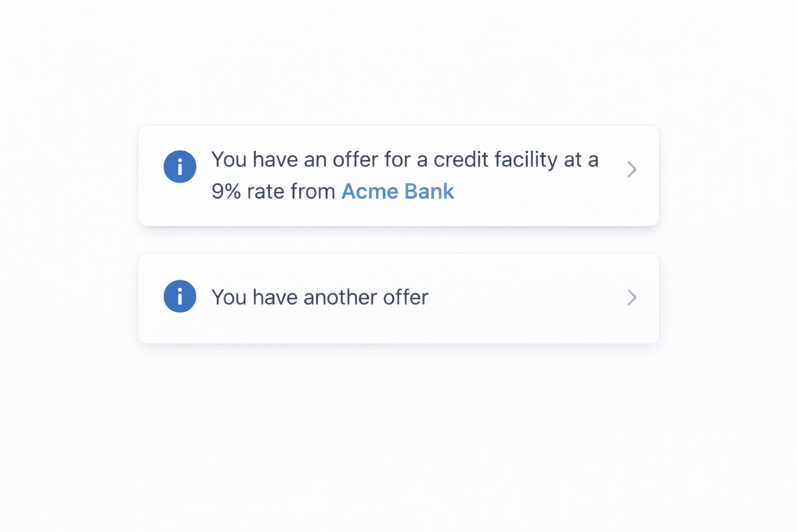Screen dimensions: 798x532
Task: Click the arrow on the 9% rate offer card
Action: [x=631, y=169]
